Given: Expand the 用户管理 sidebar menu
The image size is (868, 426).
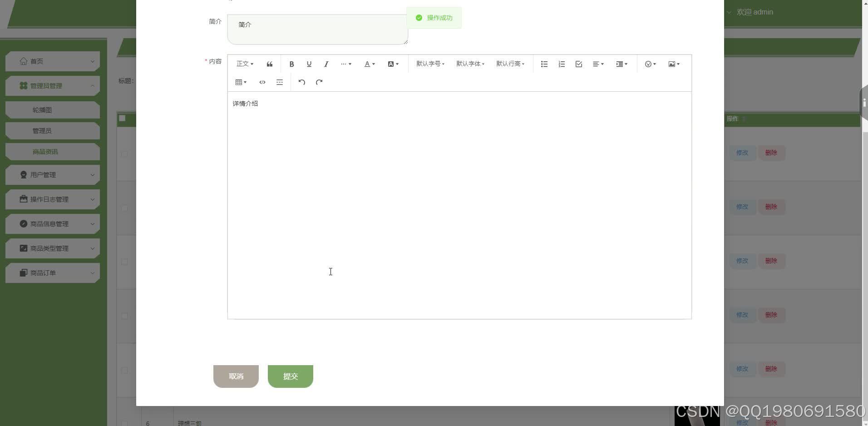Looking at the screenshot, I should (53, 175).
